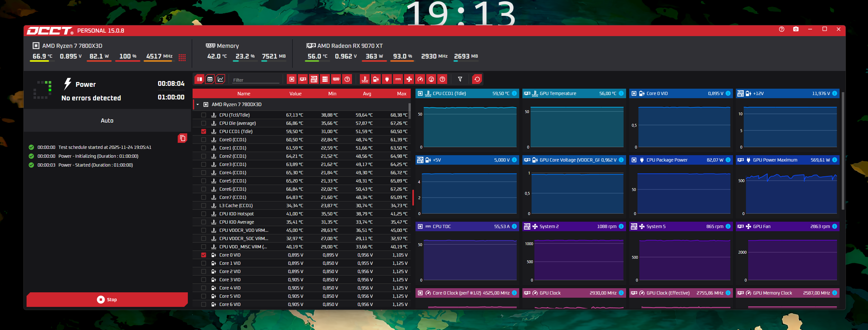
Task: Click the GPU device filter icon
Action: pos(303,79)
